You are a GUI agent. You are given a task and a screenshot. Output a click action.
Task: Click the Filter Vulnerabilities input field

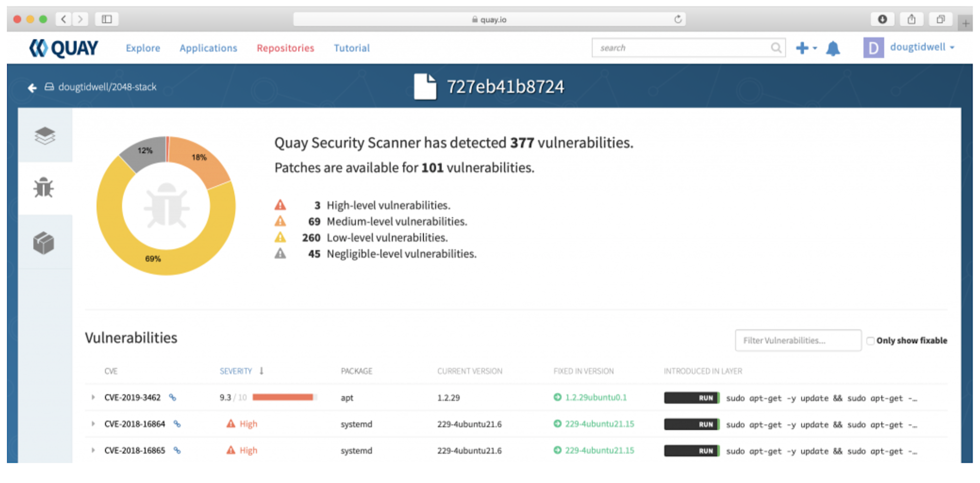[797, 341]
